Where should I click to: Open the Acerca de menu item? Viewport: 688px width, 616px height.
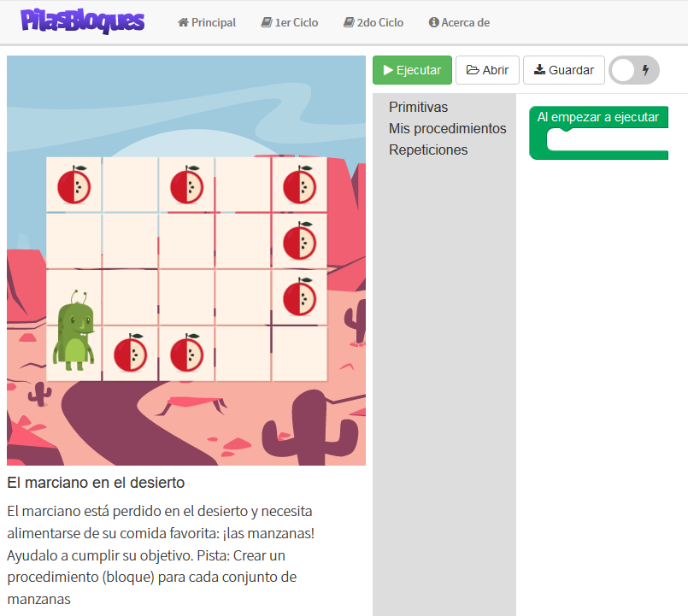(x=459, y=22)
